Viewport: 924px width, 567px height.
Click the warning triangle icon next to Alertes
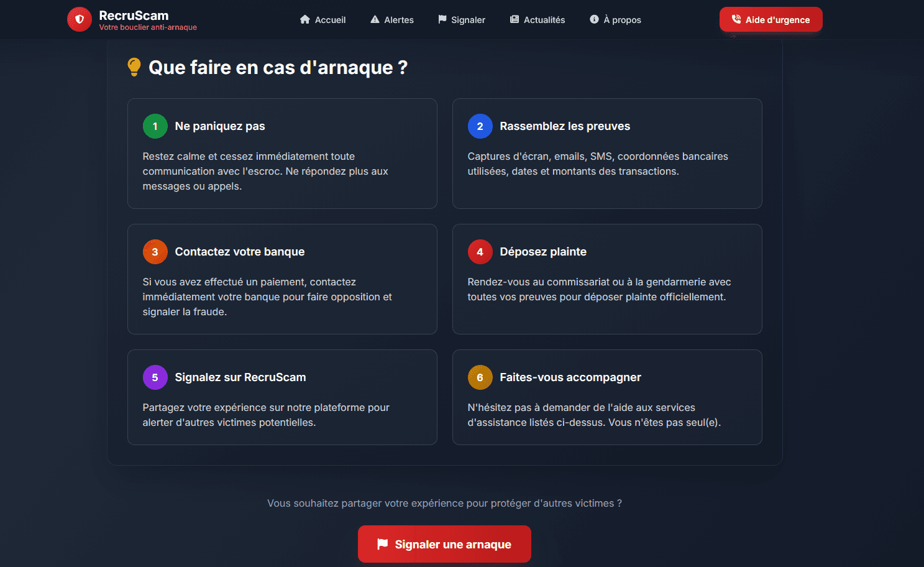375,19
